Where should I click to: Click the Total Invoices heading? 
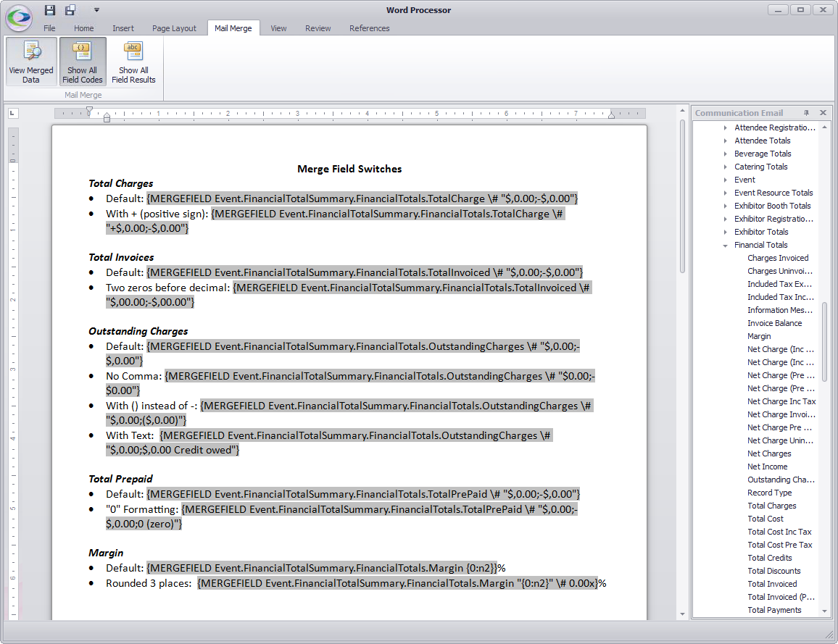pyautogui.click(x=121, y=257)
